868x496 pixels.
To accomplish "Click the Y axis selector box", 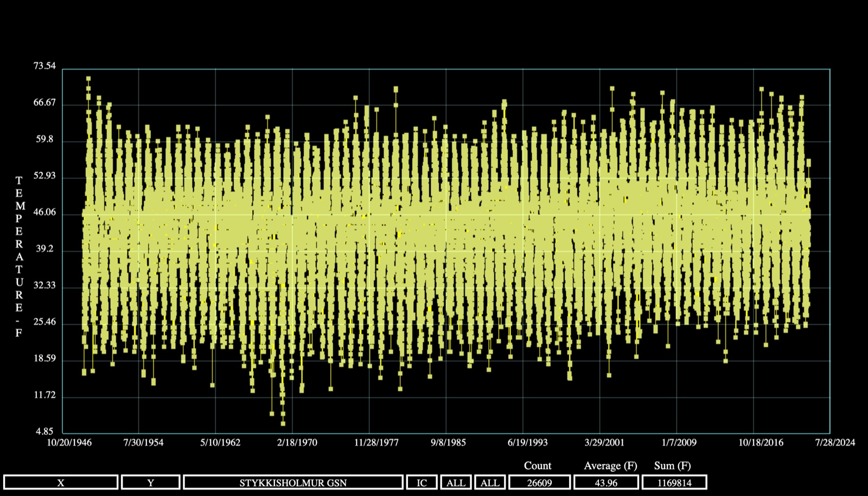I will (151, 482).
